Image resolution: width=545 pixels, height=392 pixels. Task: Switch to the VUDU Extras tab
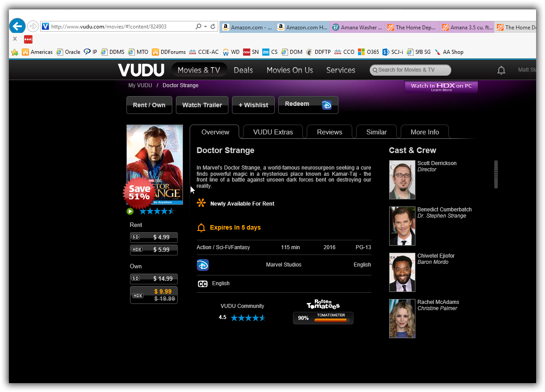[273, 132]
